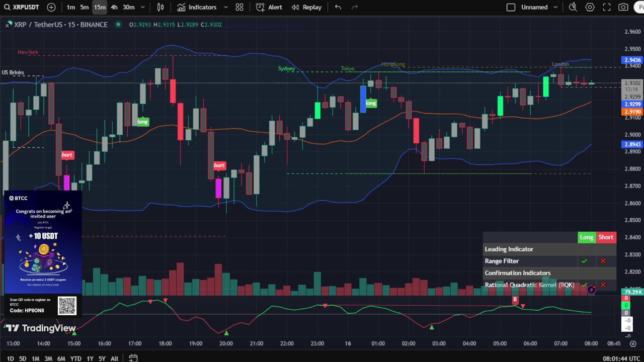This screenshot has width=644, height=362.
Task: Select the 3M date range
Action: [x=48, y=358]
